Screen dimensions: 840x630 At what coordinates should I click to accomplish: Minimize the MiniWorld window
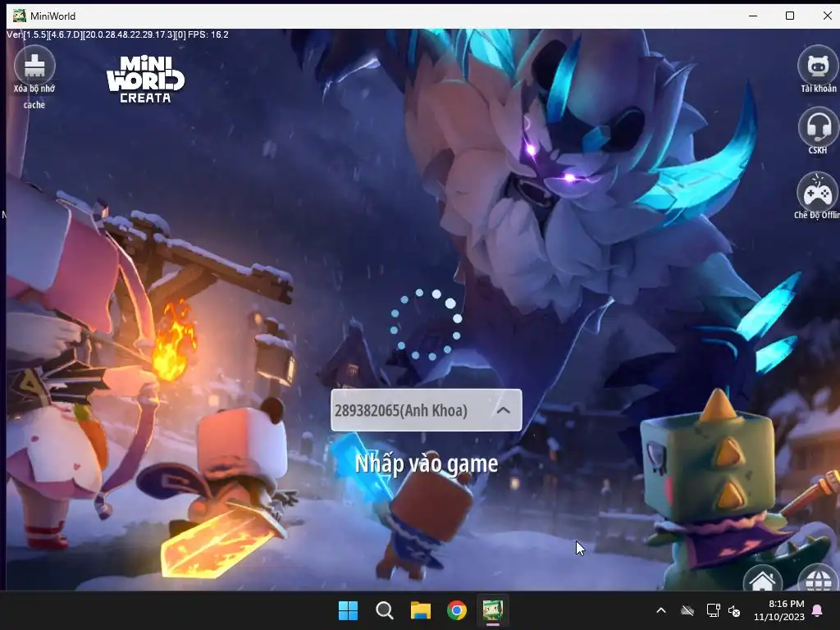753,16
